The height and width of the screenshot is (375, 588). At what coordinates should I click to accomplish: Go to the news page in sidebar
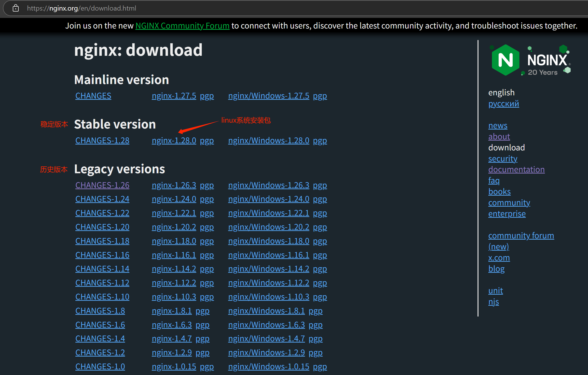pos(498,126)
